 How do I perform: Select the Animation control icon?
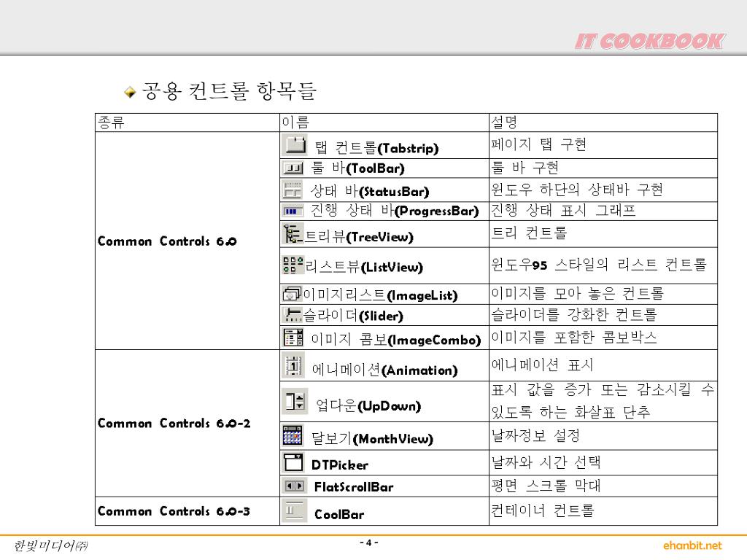(x=293, y=366)
